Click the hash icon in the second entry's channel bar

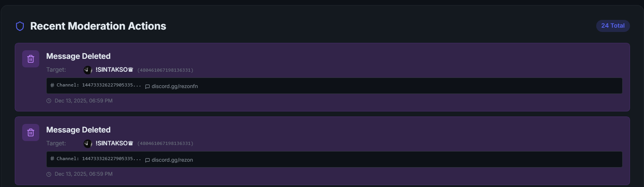point(52,159)
